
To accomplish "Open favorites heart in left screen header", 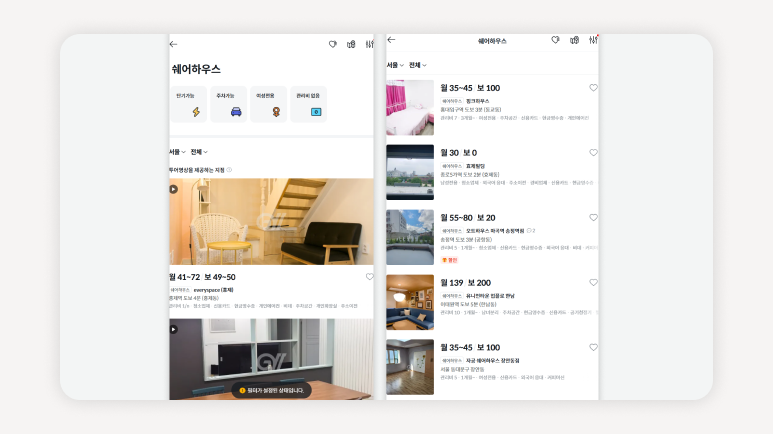I will point(333,44).
